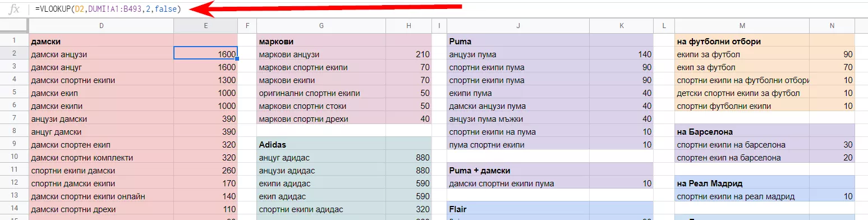Click cell 'спортен екип на барселона'

[742, 158]
